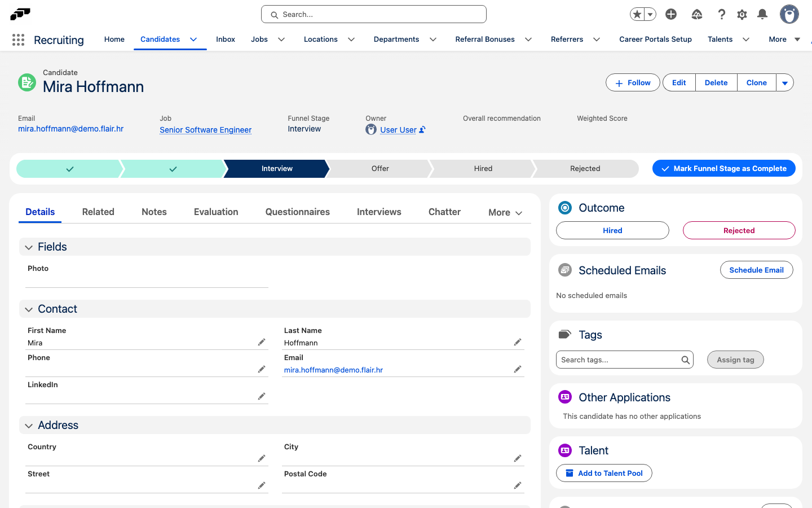Open the Departments nav dropdown chevron
The image size is (812, 508).
tap(433, 40)
